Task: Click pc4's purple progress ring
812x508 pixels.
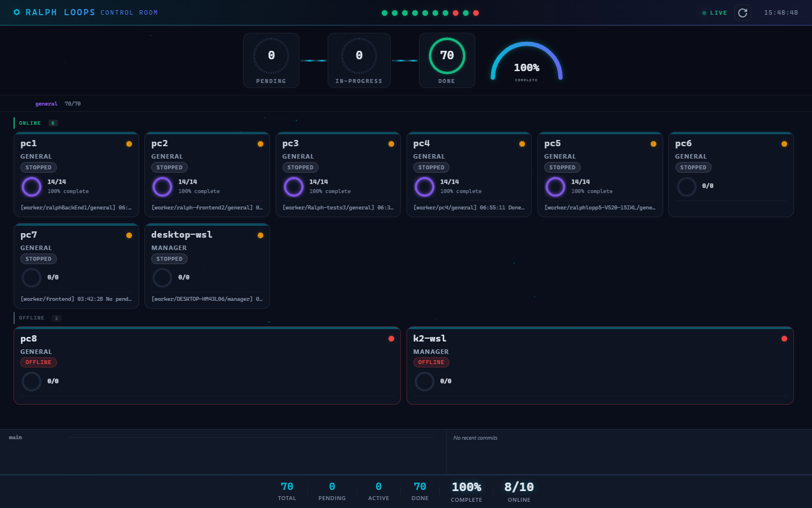Action: coord(425,186)
